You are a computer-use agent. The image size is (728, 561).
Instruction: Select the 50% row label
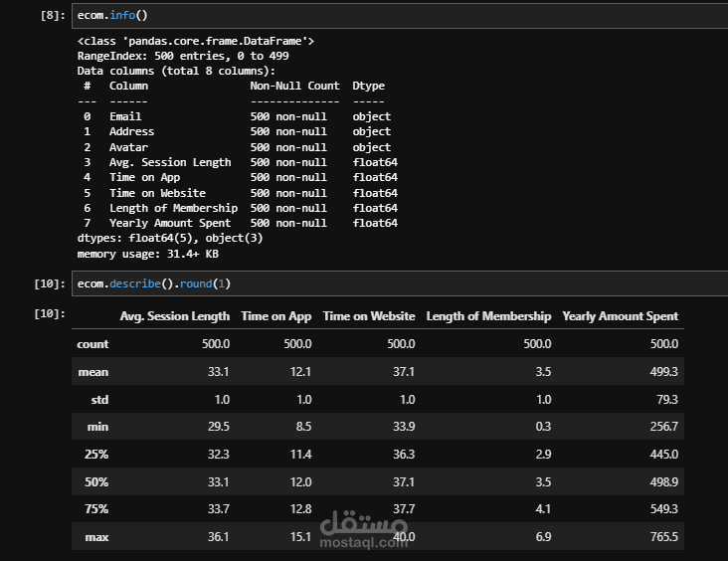click(96, 482)
